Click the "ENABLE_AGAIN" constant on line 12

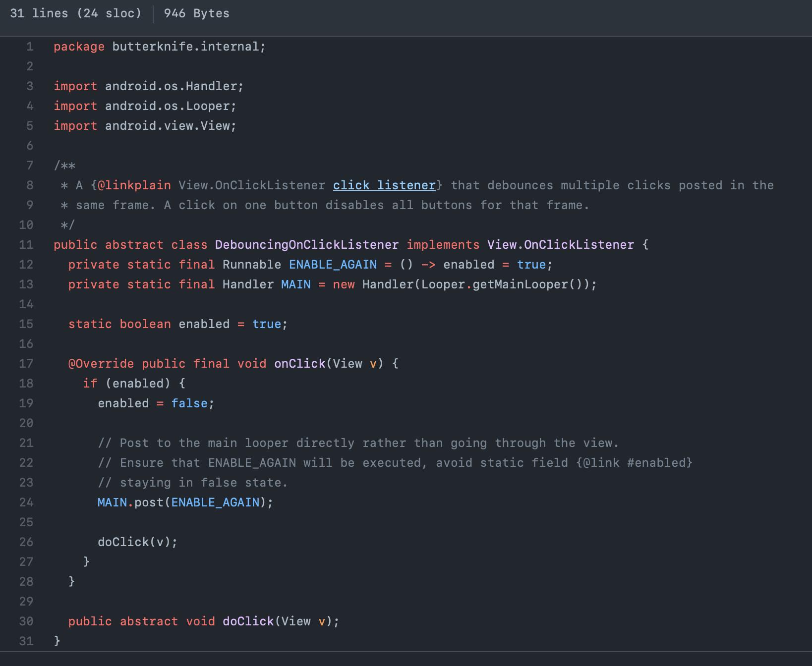pyautogui.click(x=333, y=265)
